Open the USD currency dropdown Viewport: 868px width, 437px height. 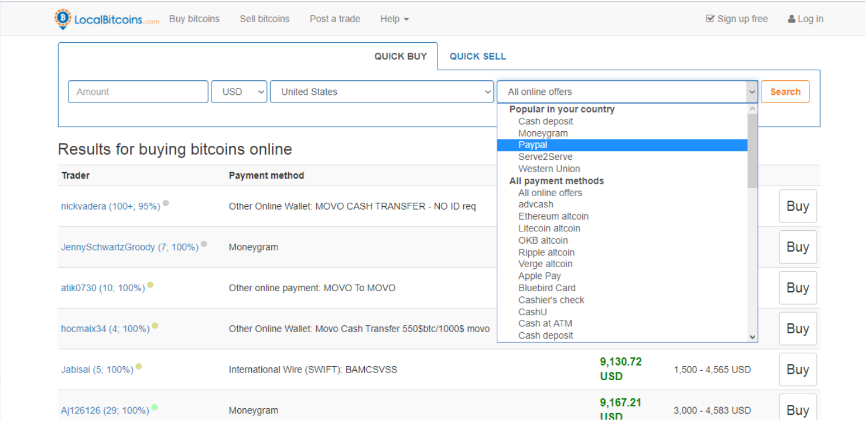(239, 92)
